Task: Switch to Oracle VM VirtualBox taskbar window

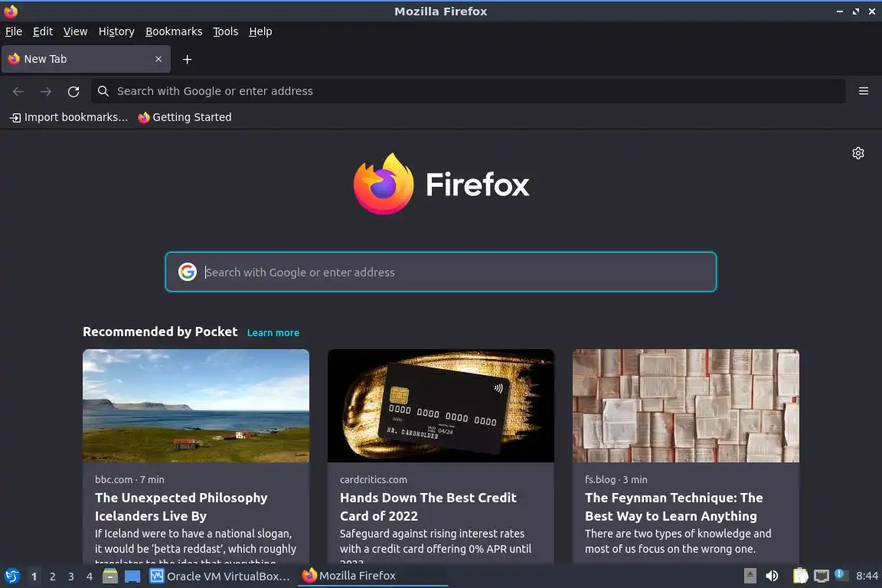Action: point(220,577)
